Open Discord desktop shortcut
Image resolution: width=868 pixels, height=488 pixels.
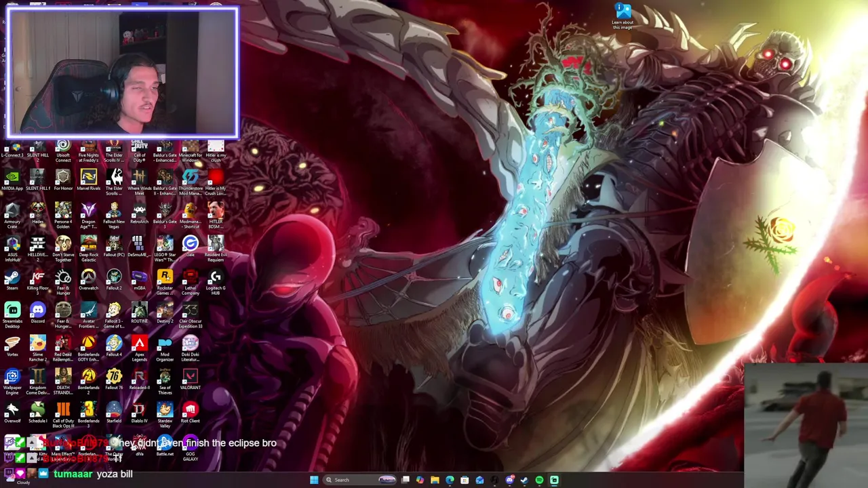[x=37, y=313]
